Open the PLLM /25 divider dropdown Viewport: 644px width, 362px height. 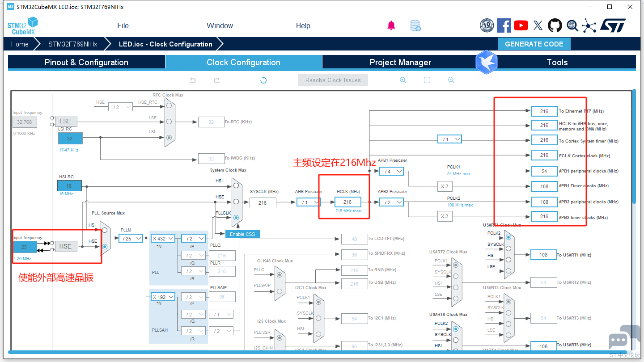coord(131,239)
